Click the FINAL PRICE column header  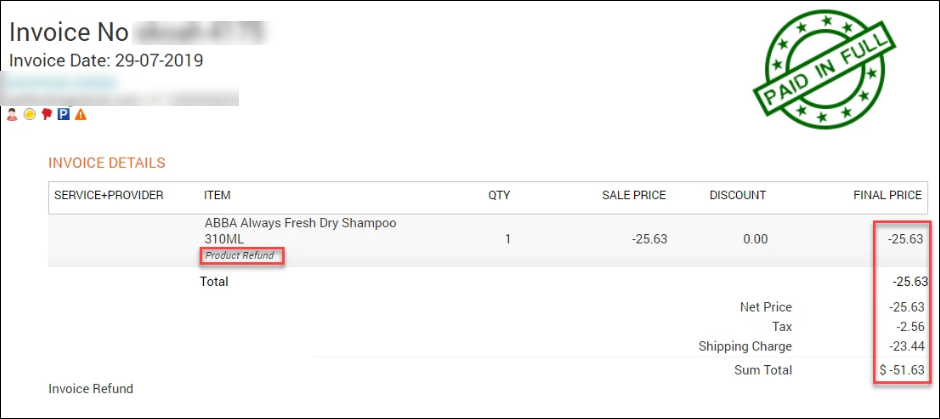[888, 195]
